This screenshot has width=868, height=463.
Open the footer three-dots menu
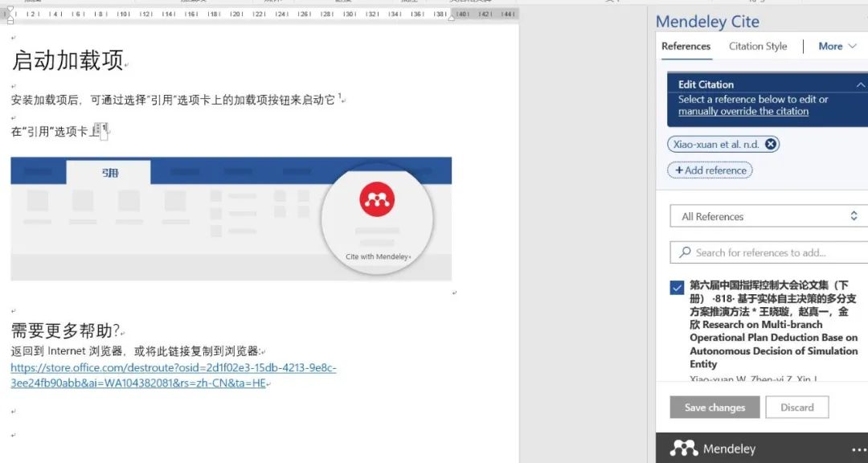click(x=859, y=449)
